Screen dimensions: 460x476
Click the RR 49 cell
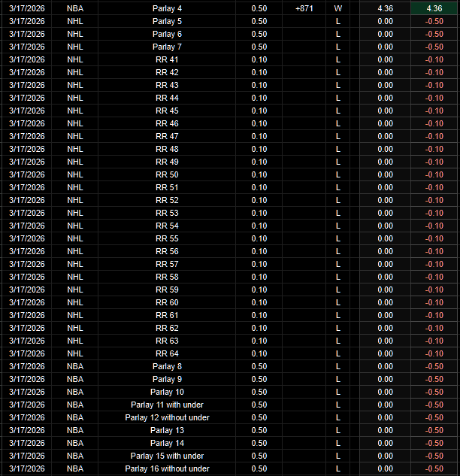coord(167,162)
